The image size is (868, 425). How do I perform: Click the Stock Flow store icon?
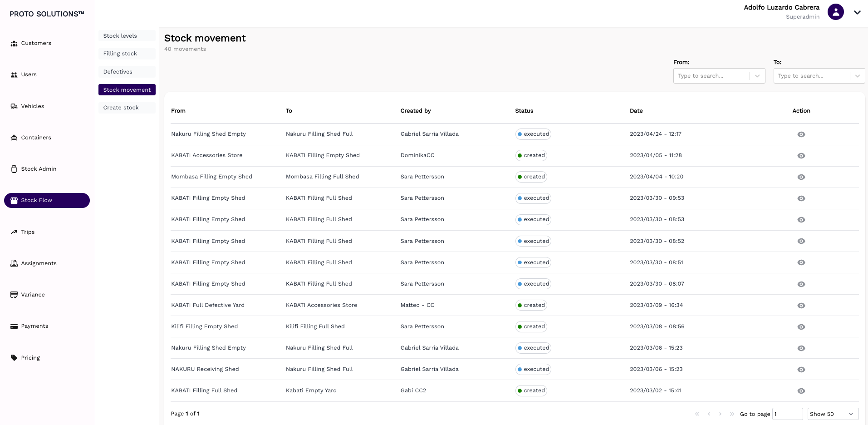(x=14, y=200)
